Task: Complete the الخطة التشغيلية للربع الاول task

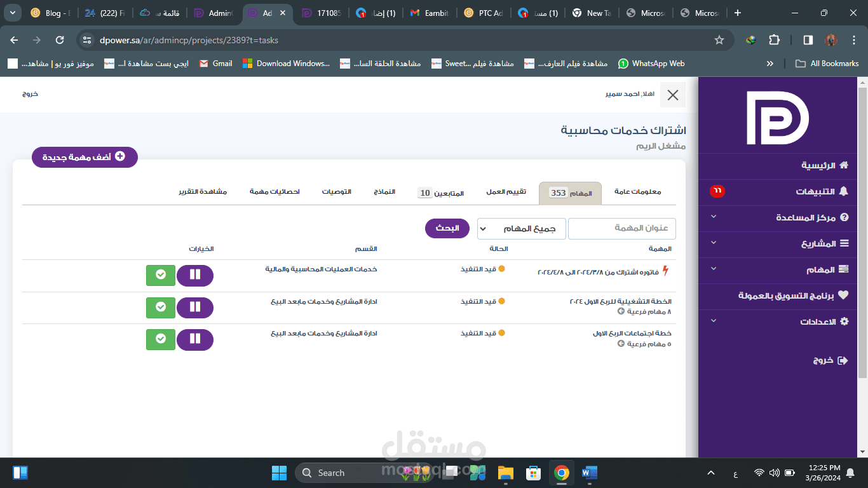Action: [x=161, y=308]
